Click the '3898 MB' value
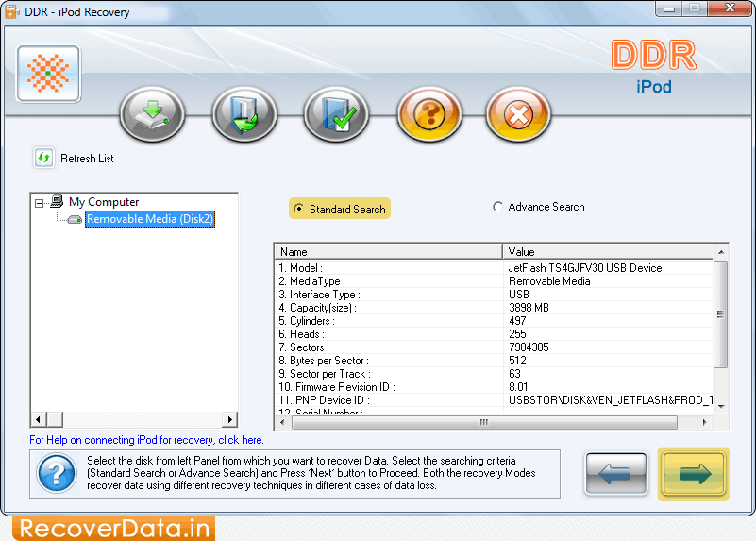The image size is (756, 541). click(529, 308)
